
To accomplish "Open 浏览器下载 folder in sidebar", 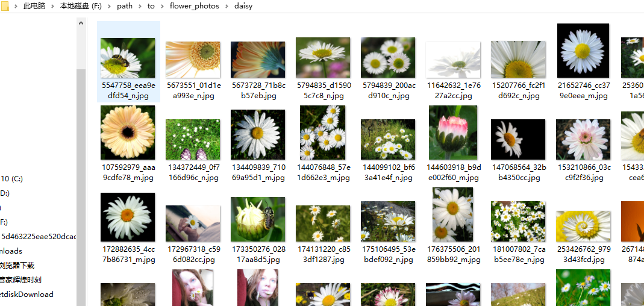I will (x=17, y=265).
